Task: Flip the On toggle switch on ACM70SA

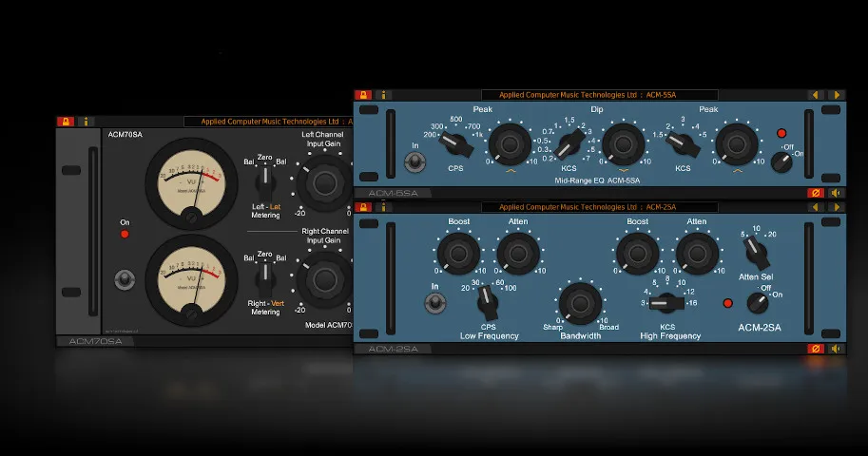Action: pyautogui.click(x=125, y=279)
